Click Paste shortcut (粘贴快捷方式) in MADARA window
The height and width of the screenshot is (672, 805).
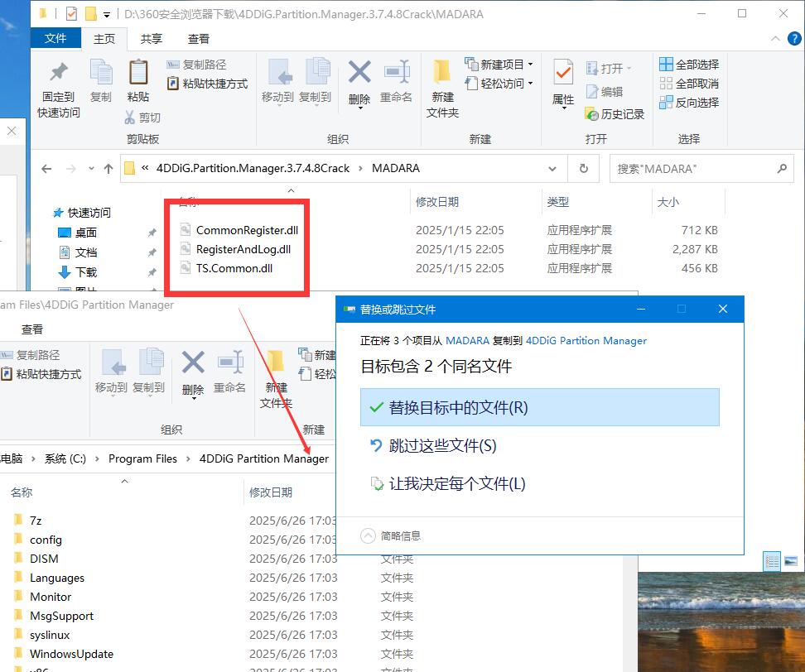point(207,84)
